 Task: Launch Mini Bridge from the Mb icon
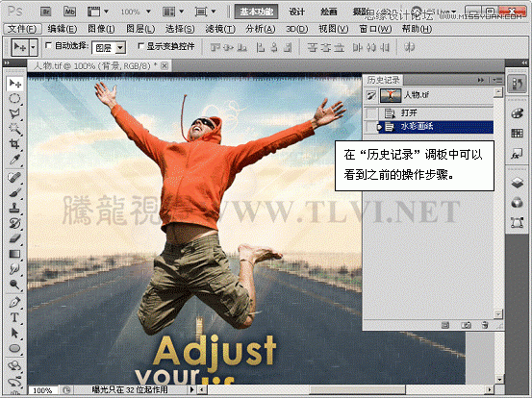click(70, 12)
